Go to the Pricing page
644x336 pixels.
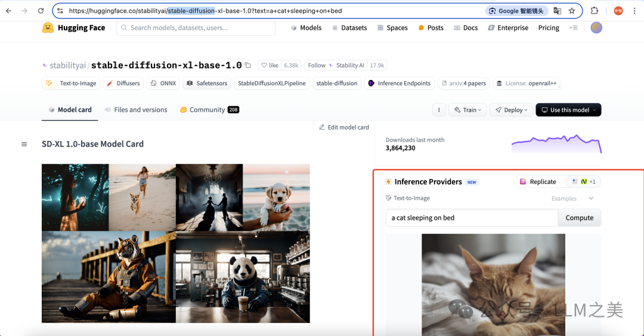pos(549,27)
